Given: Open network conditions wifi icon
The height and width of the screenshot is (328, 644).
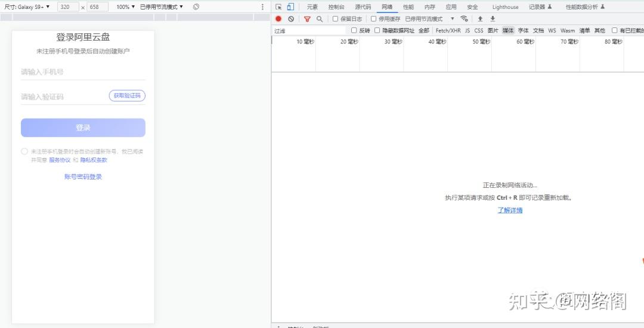Looking at the screenshot, I should coord(464,19).
